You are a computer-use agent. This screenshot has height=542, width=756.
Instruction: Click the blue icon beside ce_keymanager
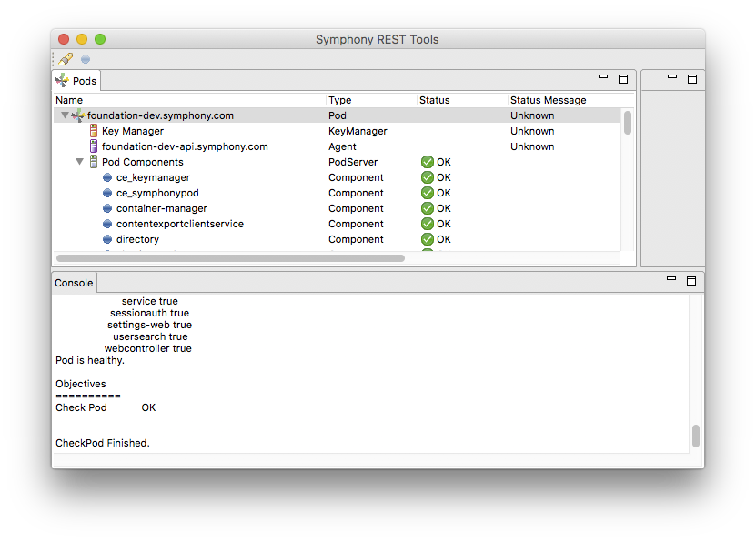[107, 177]
